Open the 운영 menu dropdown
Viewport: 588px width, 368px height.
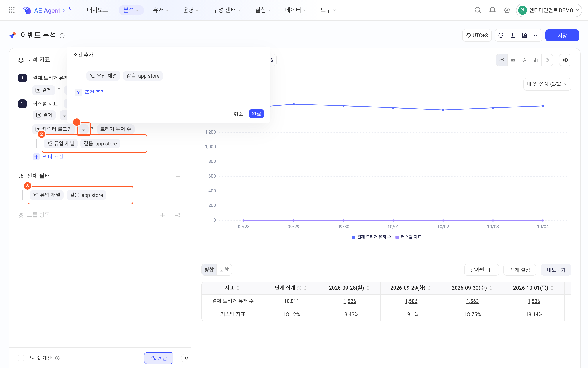tap(191, 10)
